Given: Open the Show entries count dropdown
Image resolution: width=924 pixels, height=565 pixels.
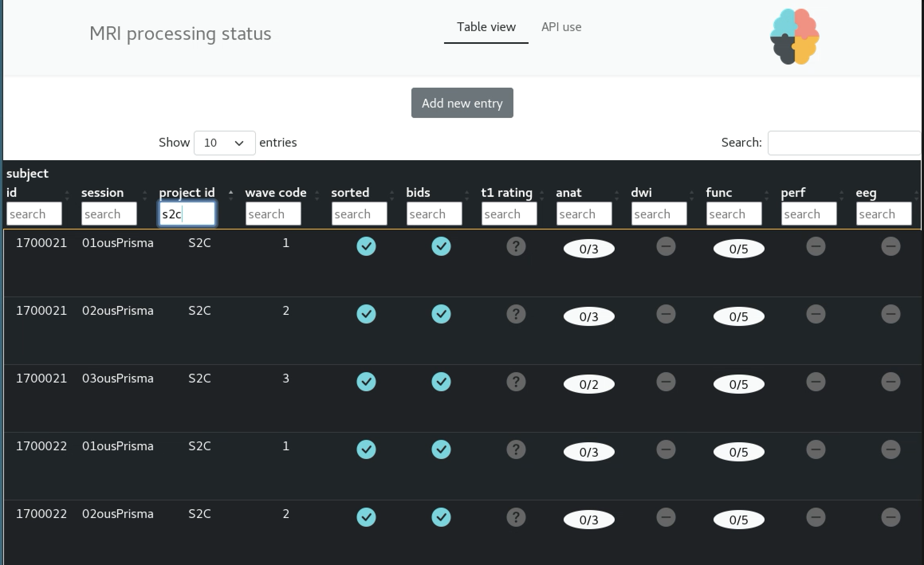Looking at the screenshot, I should point(224,143).
